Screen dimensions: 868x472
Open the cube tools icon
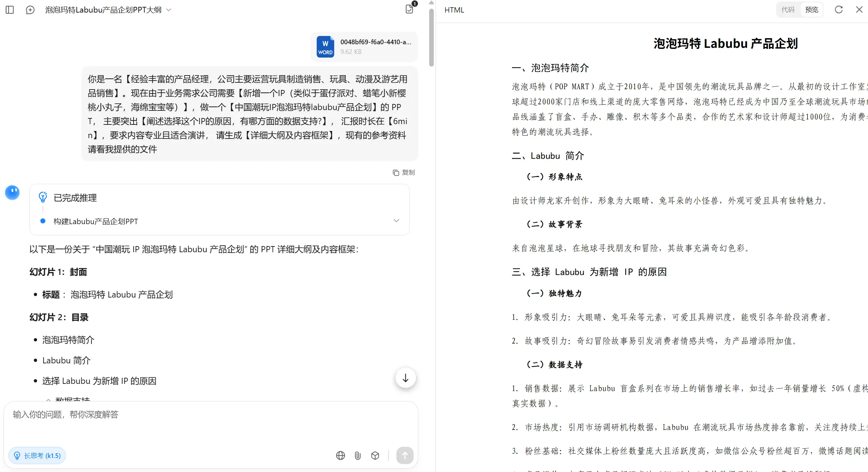point(375,455)
